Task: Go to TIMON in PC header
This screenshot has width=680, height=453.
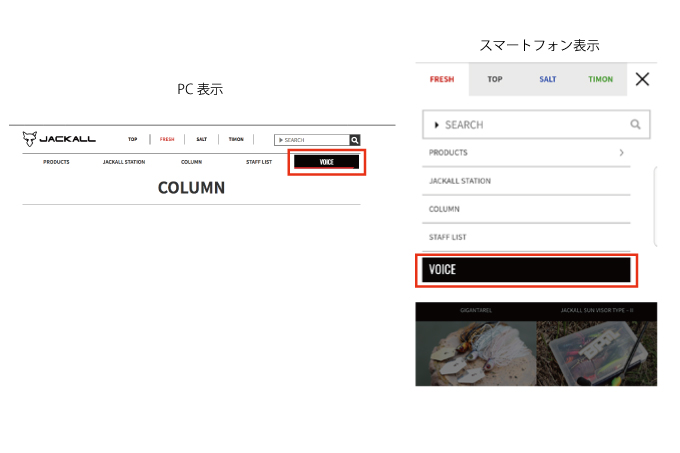Action: click(236, 140)
